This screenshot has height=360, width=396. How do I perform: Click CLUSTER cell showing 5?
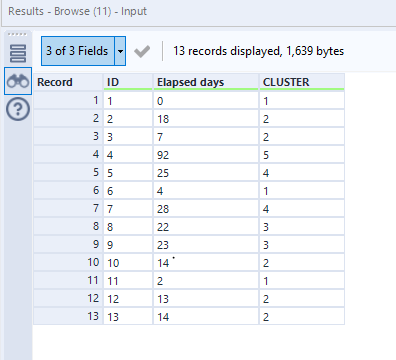pos(302,155)
